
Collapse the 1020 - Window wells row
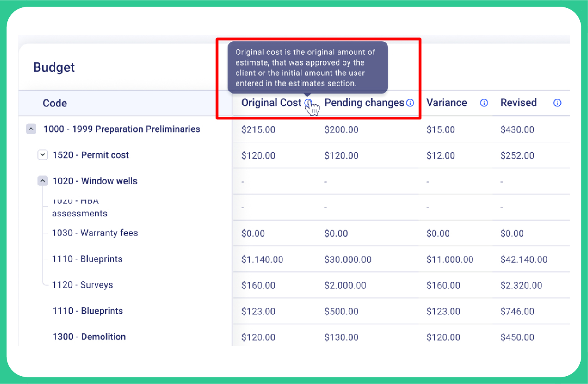click(x=43, y=181)
